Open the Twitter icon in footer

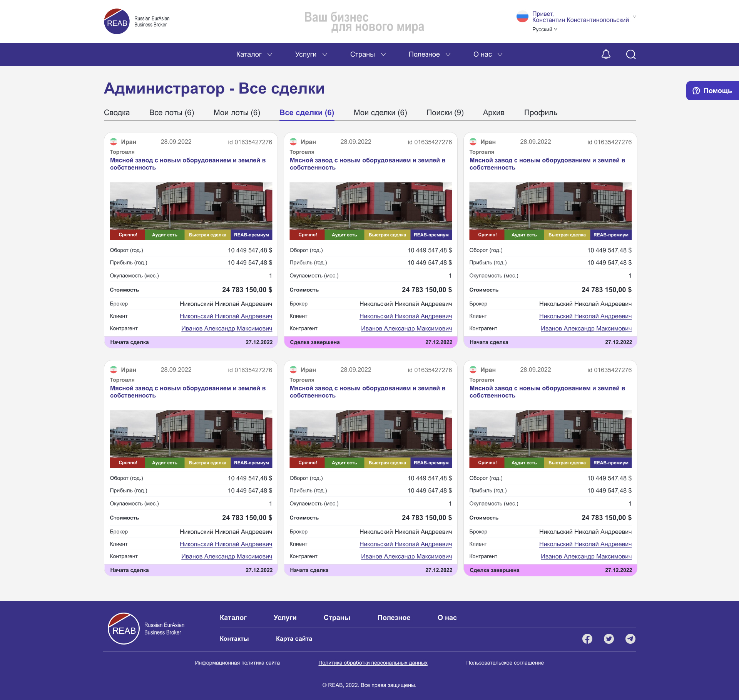609,639
